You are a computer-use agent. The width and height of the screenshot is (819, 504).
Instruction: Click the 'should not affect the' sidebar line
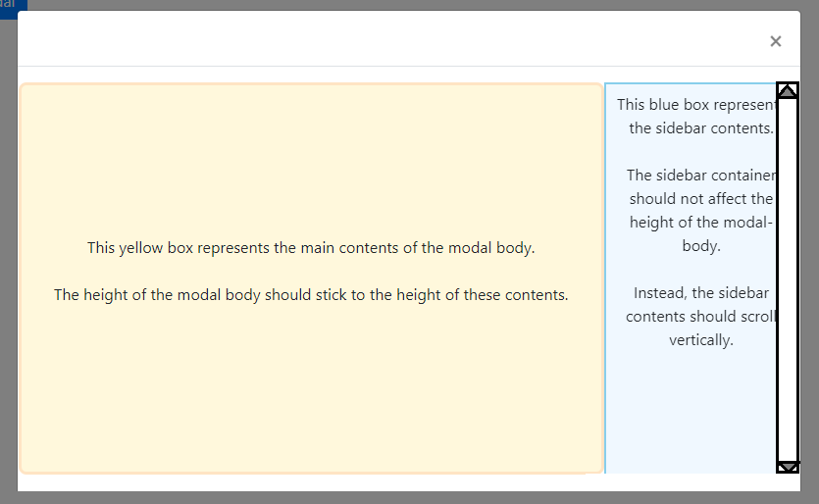point(701,198)
